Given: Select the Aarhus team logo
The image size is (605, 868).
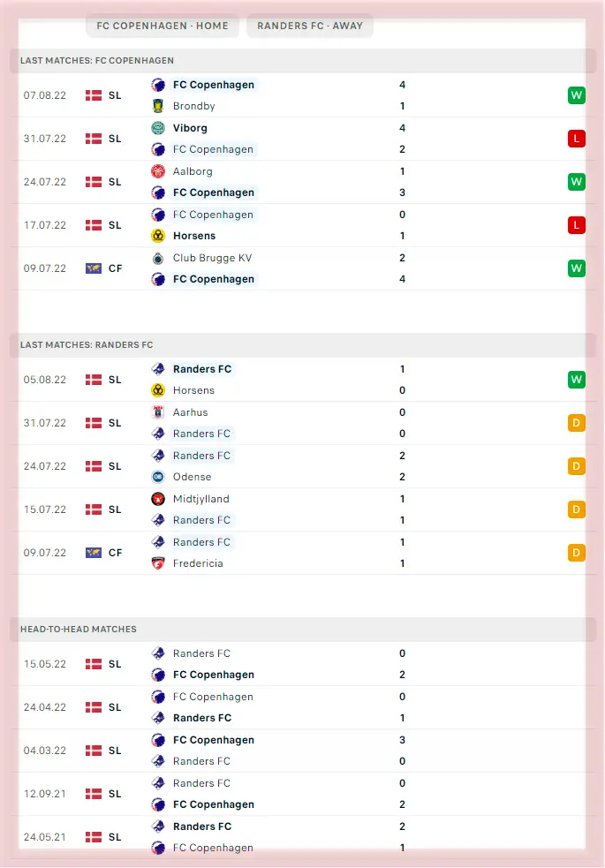Looking at the screenshot, I should pyautogui.click(x=158, y=412).
